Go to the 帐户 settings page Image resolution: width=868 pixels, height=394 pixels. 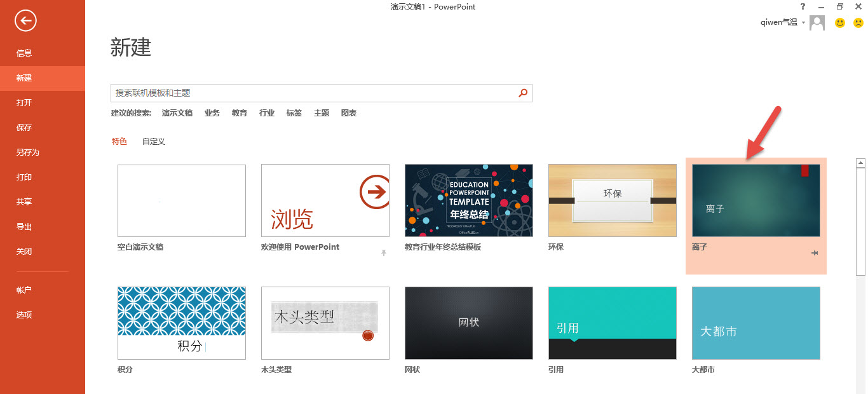tap(24, 290)
